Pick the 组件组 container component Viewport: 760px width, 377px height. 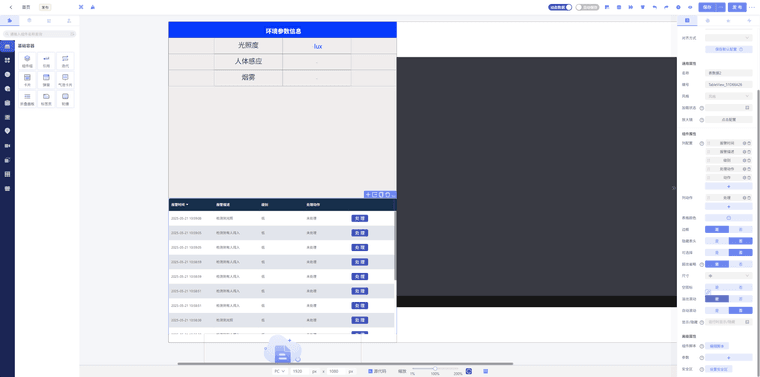27,61
